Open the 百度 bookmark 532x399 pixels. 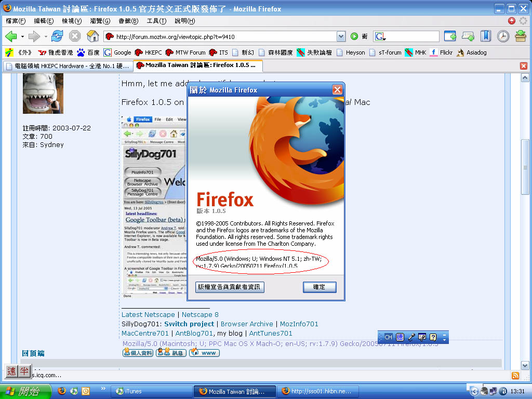pyautogui.click(x=88, y=52)
